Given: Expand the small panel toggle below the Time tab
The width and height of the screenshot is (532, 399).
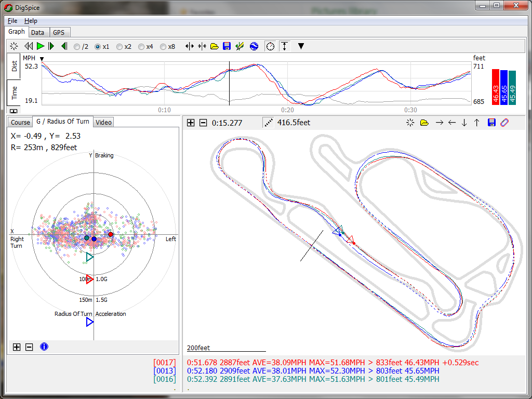Looking at the screenshot, I should tap(14, 111).
